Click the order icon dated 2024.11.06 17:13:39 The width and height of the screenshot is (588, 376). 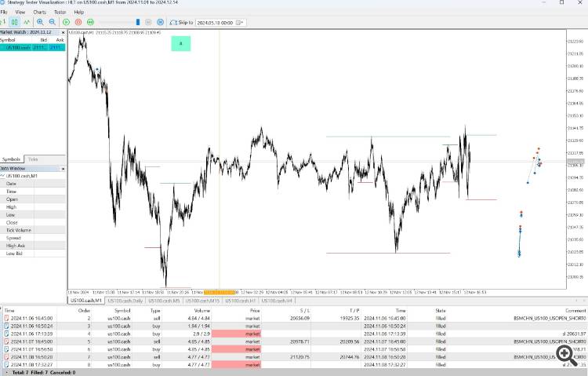click(6, 334)
